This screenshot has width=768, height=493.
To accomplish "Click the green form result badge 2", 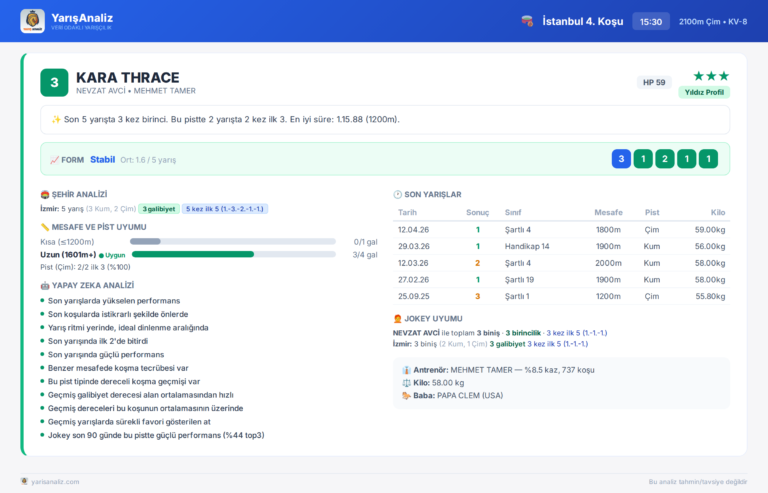I will point(665,159).
